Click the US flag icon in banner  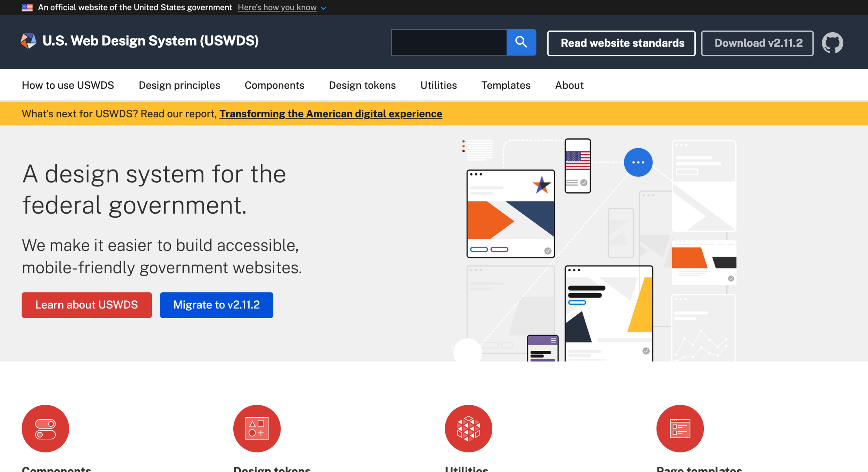click(27, 7)
